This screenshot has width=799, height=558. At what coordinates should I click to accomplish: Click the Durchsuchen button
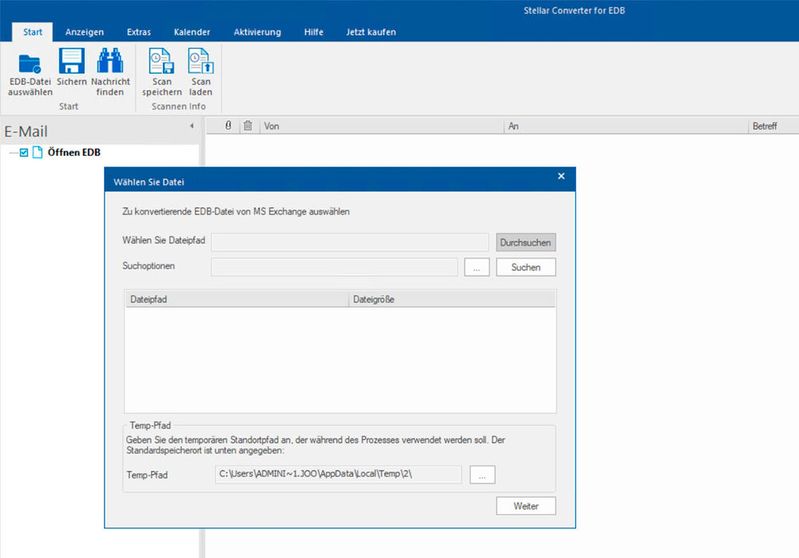(x=525, y=243)
